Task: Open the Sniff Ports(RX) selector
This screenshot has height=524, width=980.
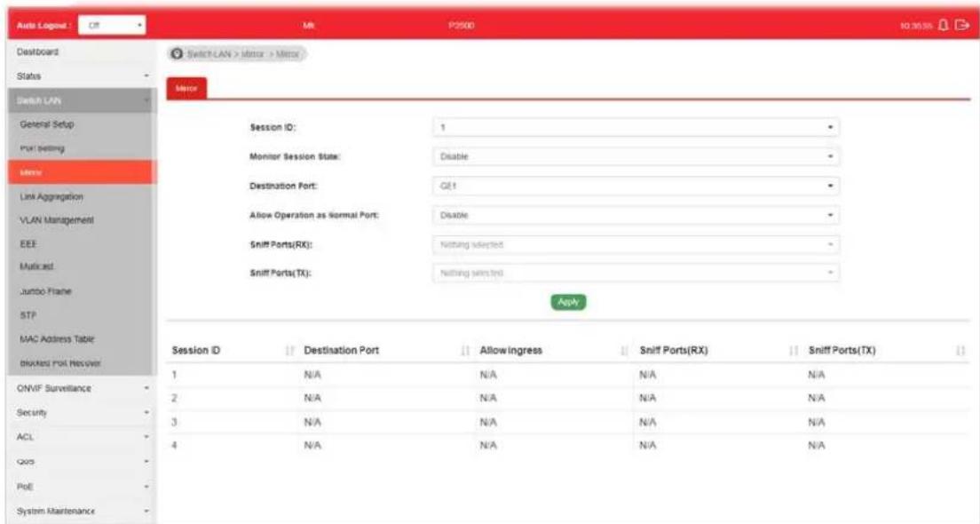Action: point(636,244)
